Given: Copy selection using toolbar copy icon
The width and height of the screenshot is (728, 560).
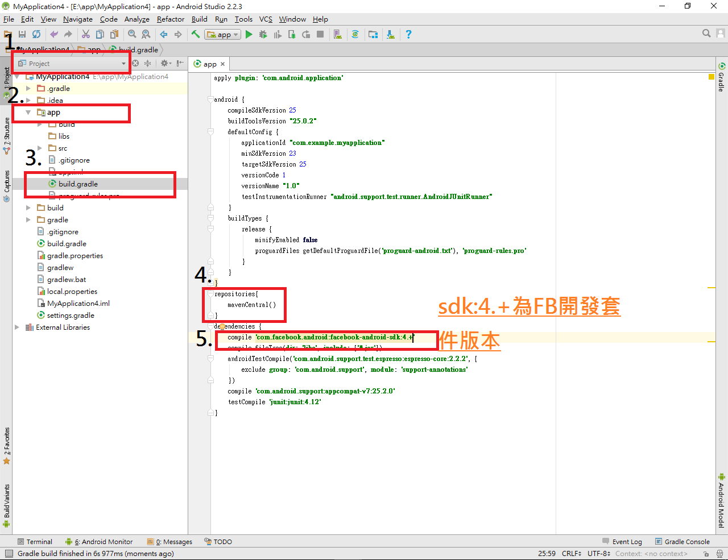Looking at the screenshot, I should pyautogui.click(x=100, y=34).
